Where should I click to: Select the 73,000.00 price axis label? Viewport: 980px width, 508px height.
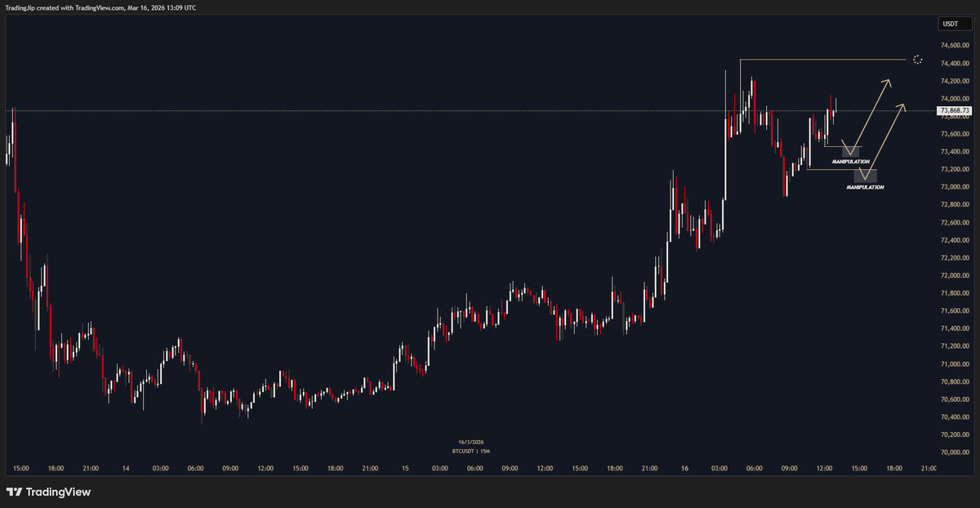click(x=955, y=187)
